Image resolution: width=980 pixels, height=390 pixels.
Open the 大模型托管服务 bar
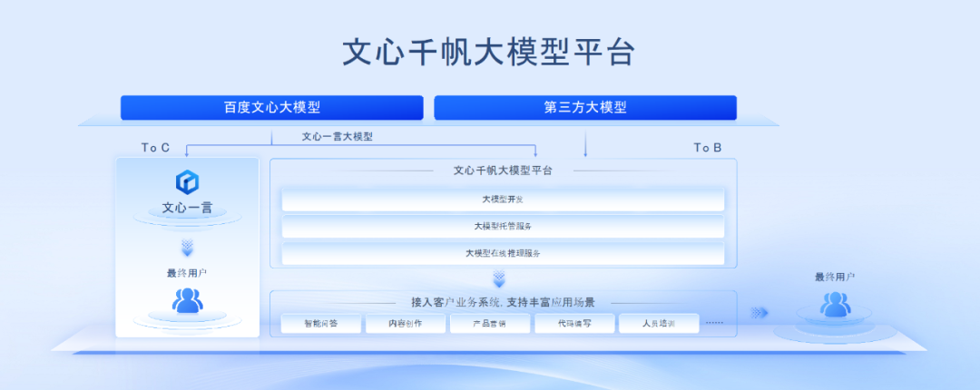(x=503, y=226)
